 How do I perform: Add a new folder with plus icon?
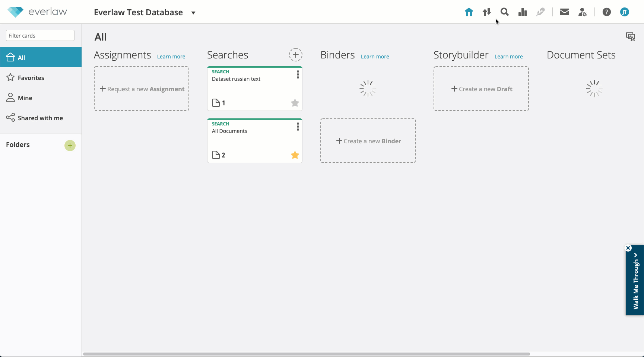click(70, 146)
